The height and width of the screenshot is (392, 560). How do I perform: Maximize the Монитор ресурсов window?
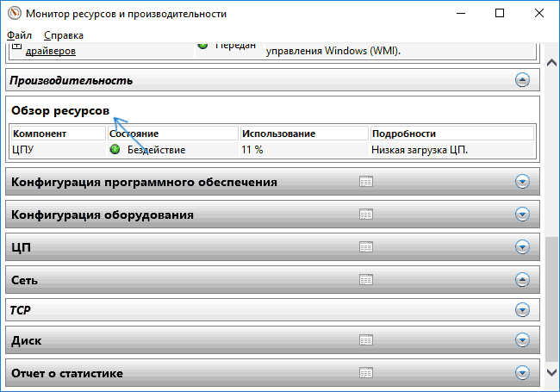[500, 13]
